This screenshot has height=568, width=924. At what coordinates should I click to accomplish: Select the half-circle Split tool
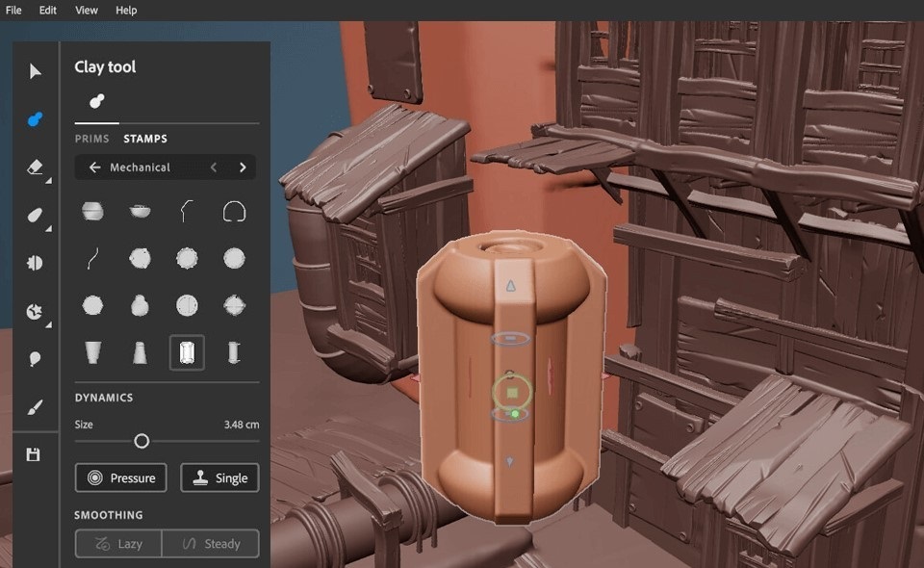[x=36, y=262]
